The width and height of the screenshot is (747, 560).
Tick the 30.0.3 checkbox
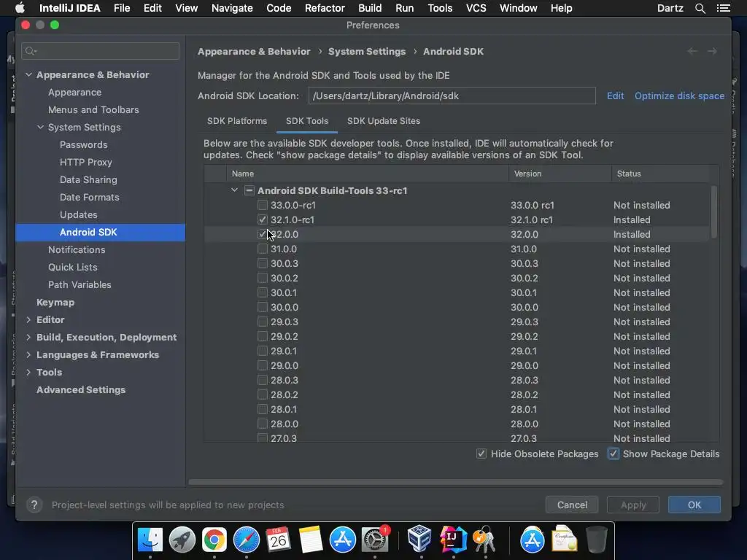click(263, 263)
